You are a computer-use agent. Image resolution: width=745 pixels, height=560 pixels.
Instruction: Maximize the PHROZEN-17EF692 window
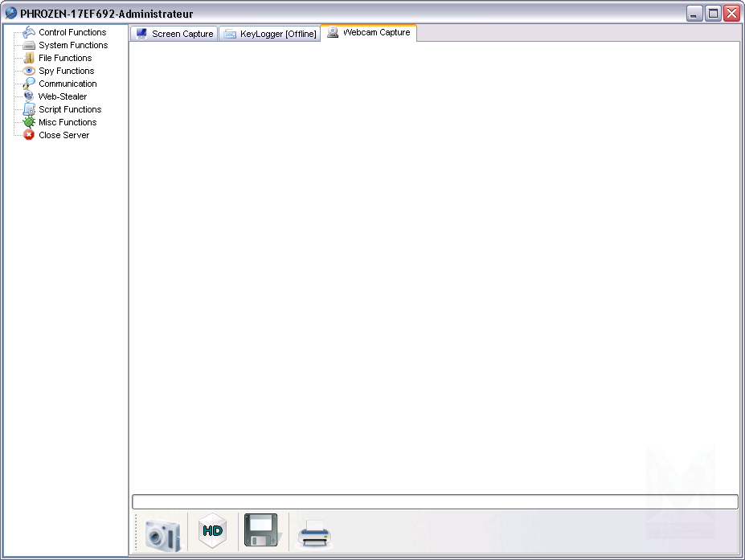pos(713,14)
